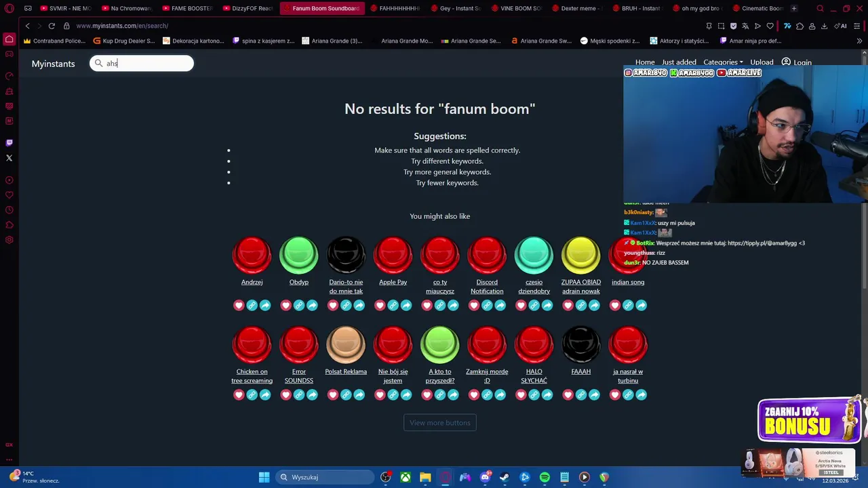Play the green Obdyp sound button
Viewport: 868px width, 488px height.
(x=299, y=255)
